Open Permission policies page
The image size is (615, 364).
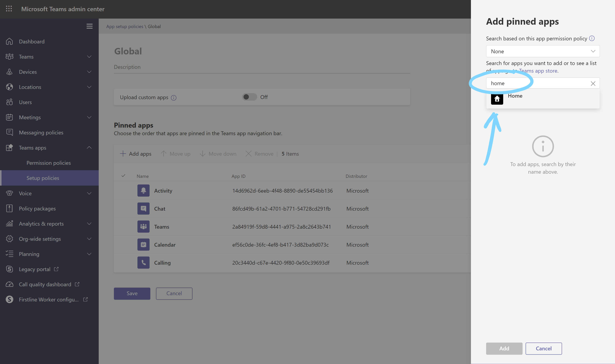49,163
